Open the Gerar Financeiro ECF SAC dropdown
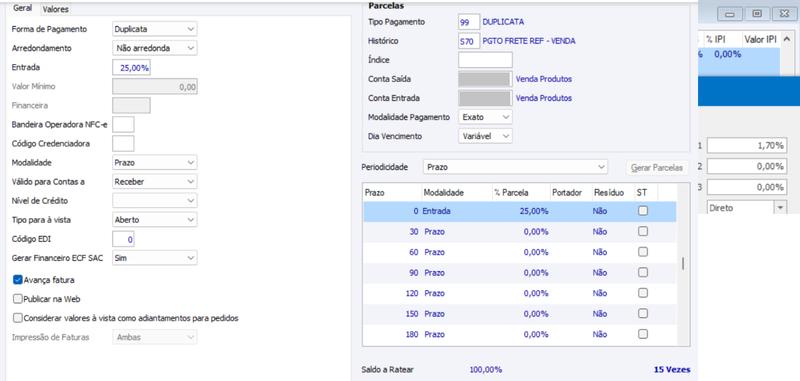Screen dimensions: 800x381 [155, 258]
